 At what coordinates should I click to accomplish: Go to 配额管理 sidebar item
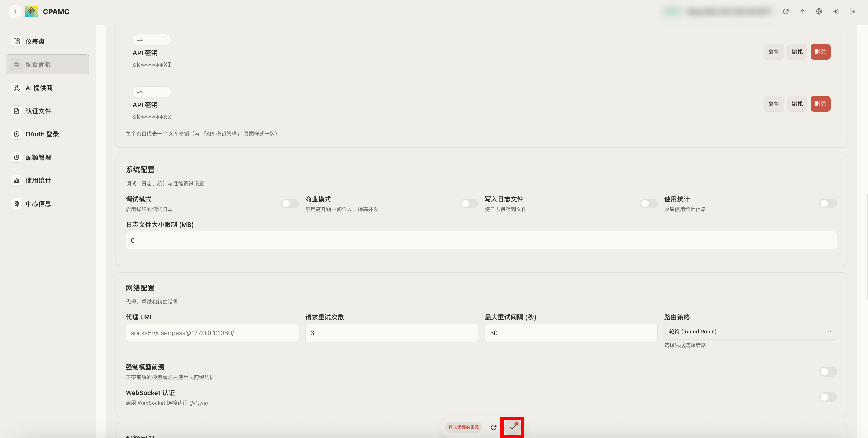[38, 158]
